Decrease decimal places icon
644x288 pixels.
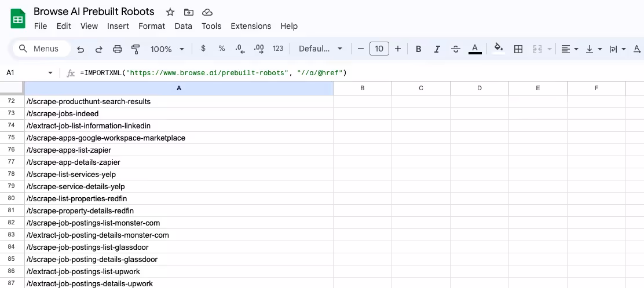pos(240,49)
